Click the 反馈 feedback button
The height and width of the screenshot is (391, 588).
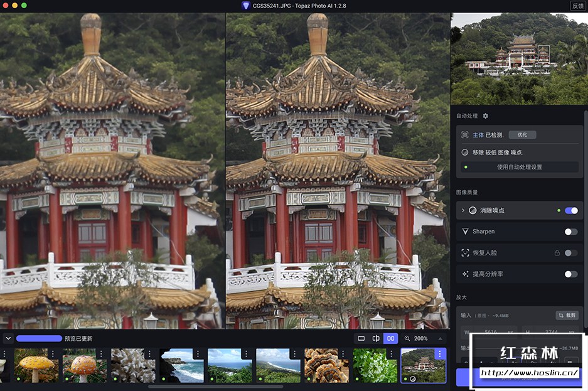pos(578,6)
